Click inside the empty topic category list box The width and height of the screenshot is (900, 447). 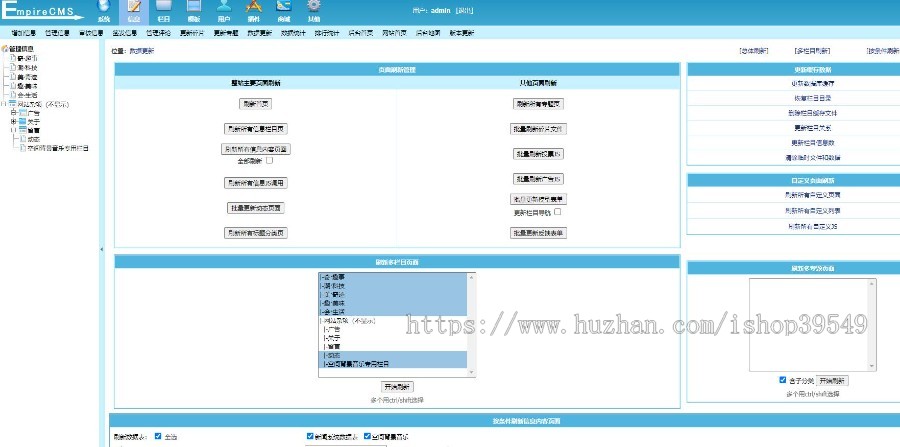point(809,325)
